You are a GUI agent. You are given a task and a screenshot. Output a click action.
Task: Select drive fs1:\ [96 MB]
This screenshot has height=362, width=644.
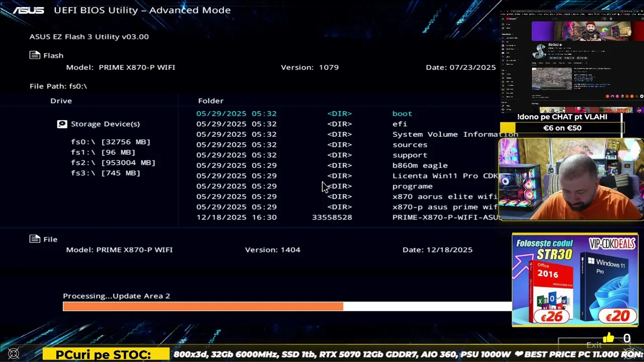pyautogui.click(x=103, y=152)
